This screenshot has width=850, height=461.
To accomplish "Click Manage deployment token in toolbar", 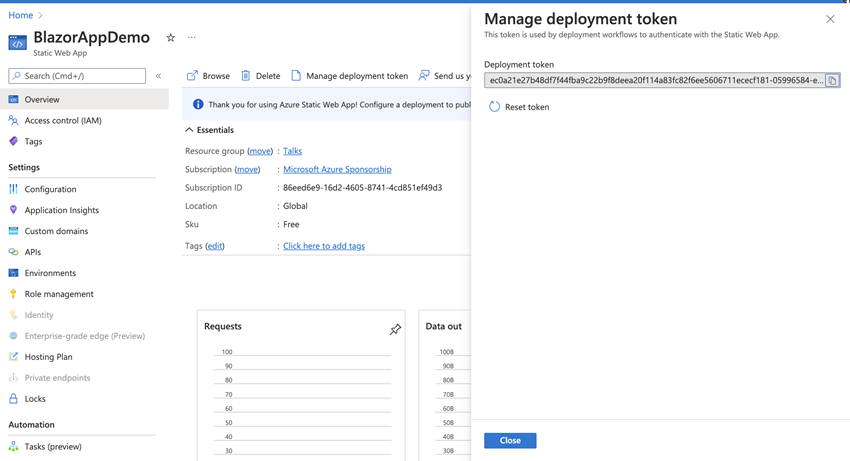I will pos(350,76).
